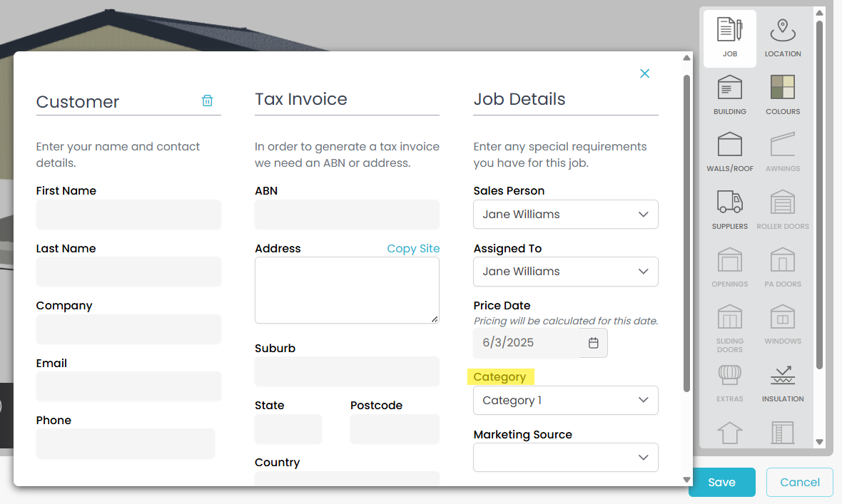The height and width of the screenshot is (504, 842).
Task: Click the First Name input field
Action: 128,215
